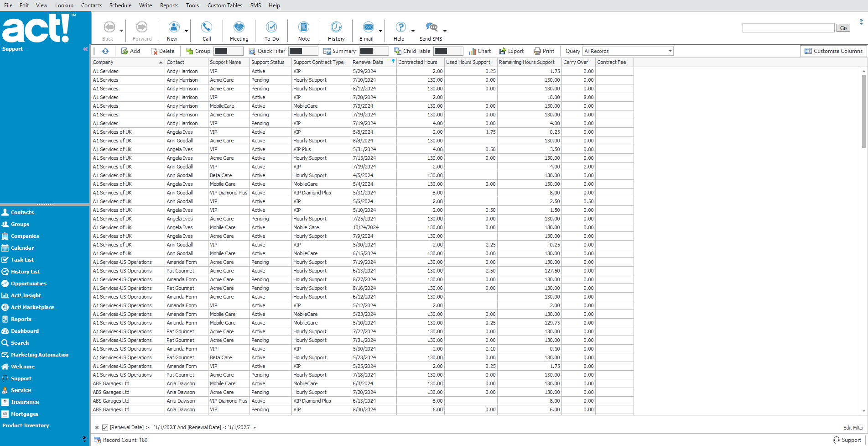Click the Send SMS icon

431,27
